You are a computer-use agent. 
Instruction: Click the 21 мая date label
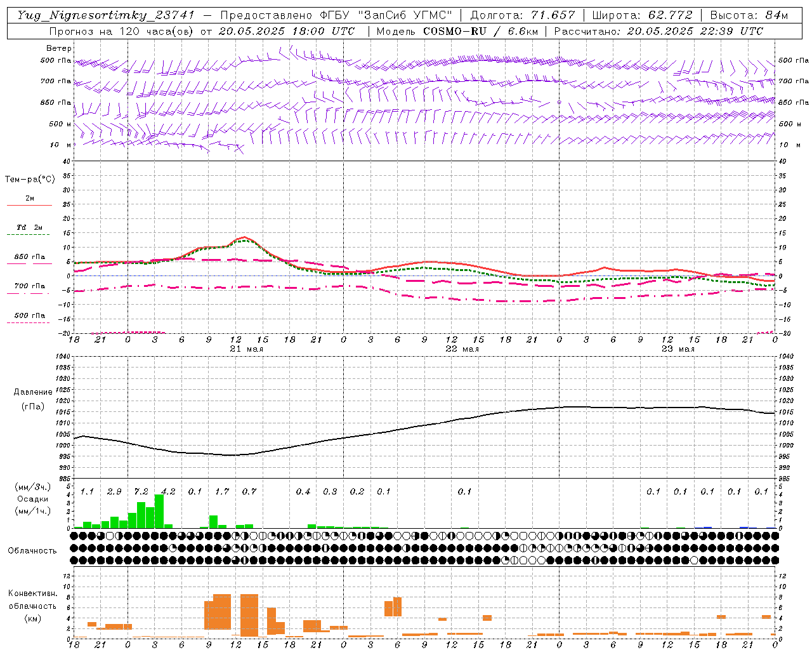click(246, 349)
